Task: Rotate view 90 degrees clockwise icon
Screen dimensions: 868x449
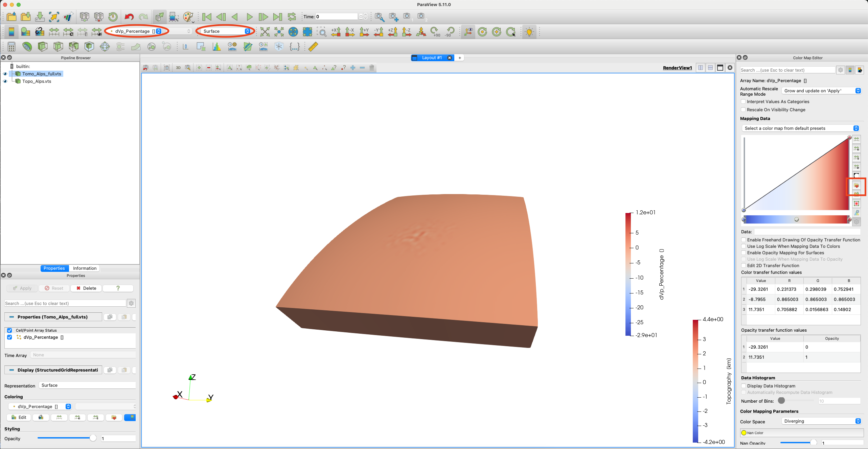Action: (x=435, y=31)
